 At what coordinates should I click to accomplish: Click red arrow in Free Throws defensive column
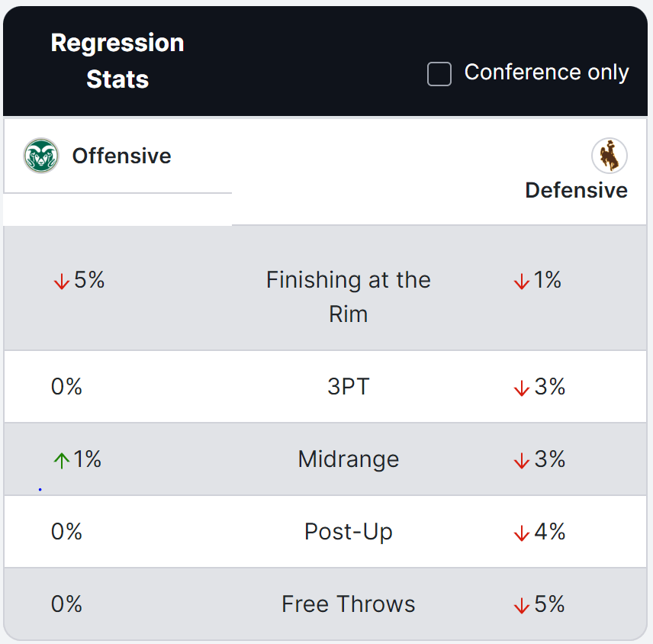pyautogui.click(x=522, y=605)
